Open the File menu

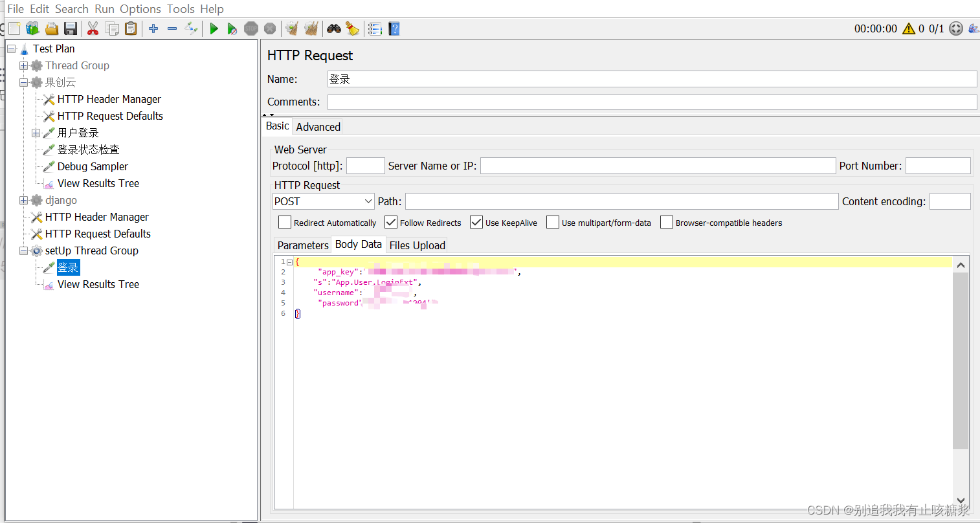[16, 9]
